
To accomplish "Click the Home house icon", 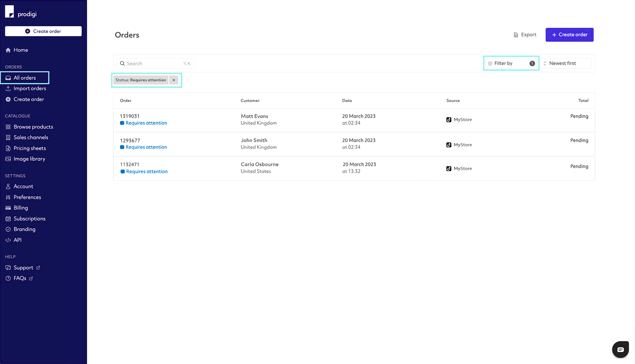I will point(8,50).
